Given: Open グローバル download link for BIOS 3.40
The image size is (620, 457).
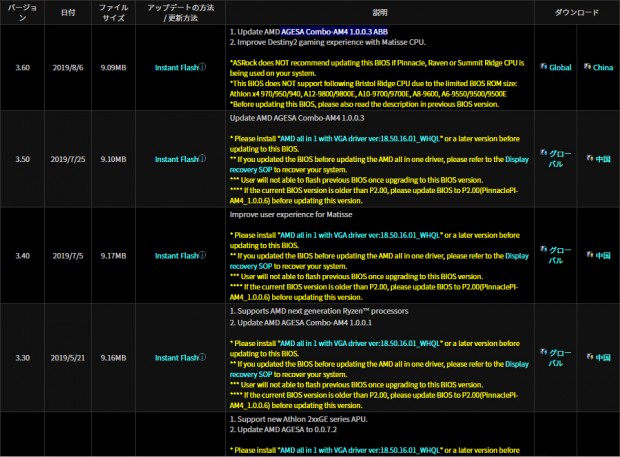Looking at the screenshot, I should [560, 255].
